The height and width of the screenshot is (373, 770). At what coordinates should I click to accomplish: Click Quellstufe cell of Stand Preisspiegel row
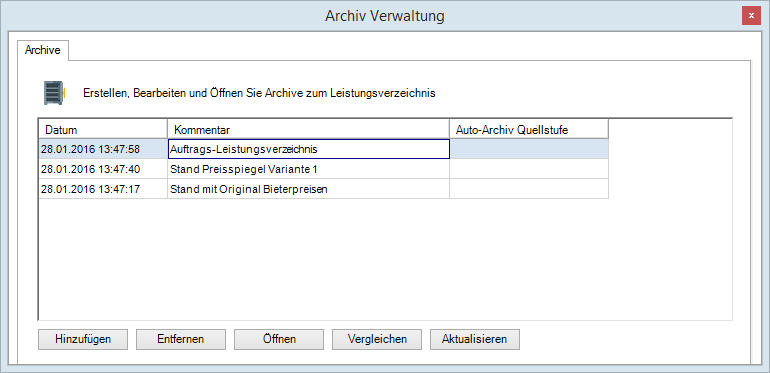[529, 169]
